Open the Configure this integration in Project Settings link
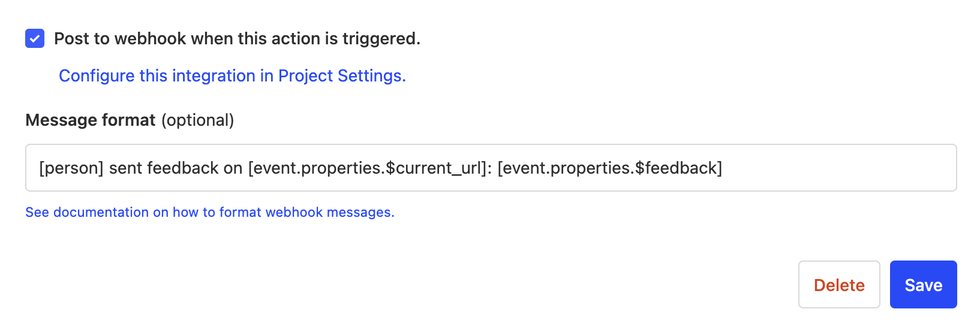 point(232,76)
